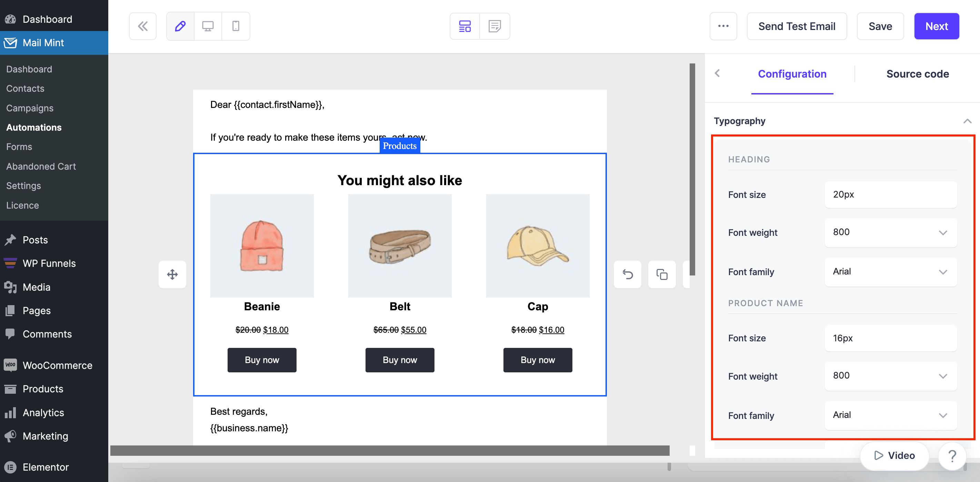The image size is (980, 482).
Task: Click the Next button
Action: [937, 26]
